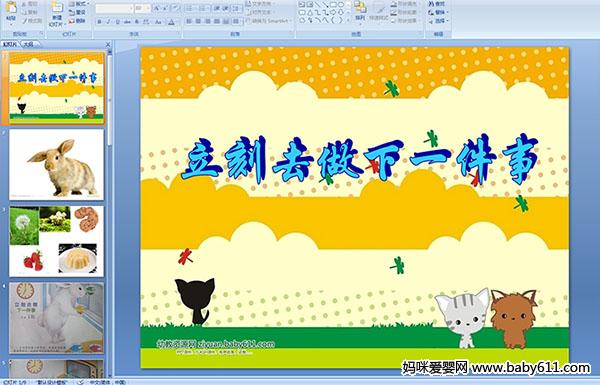
Task: Click the font color icon
Action: [171, 22]
